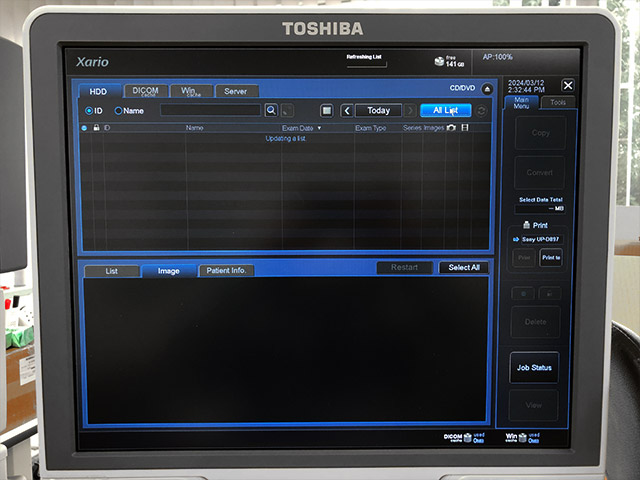The width and height of the screenshot is (640, 480).
Task: Go to previous day arrow
Action: coord(347,110)
